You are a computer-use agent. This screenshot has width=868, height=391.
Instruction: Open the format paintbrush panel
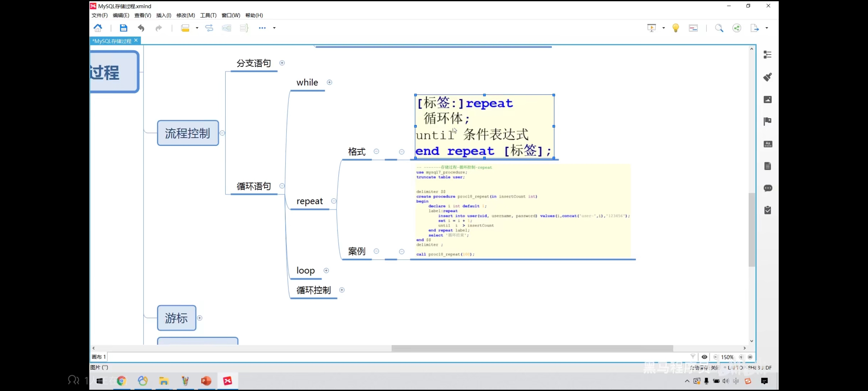pyautogui.click(x=767, y=77)
